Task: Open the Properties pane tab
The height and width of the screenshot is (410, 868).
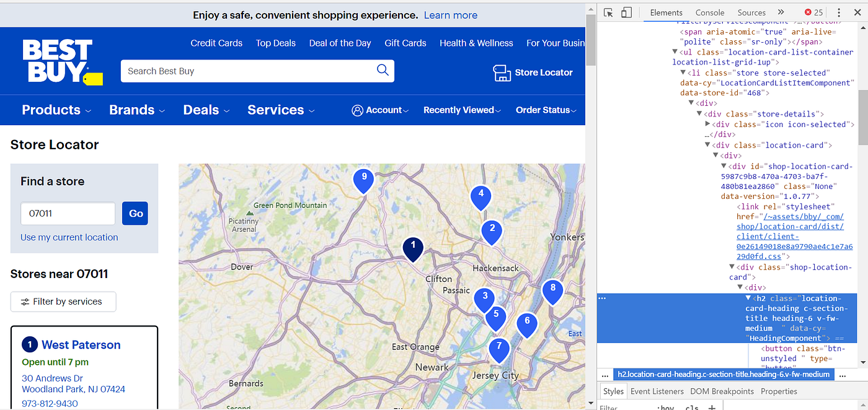Action: (779, 391)
